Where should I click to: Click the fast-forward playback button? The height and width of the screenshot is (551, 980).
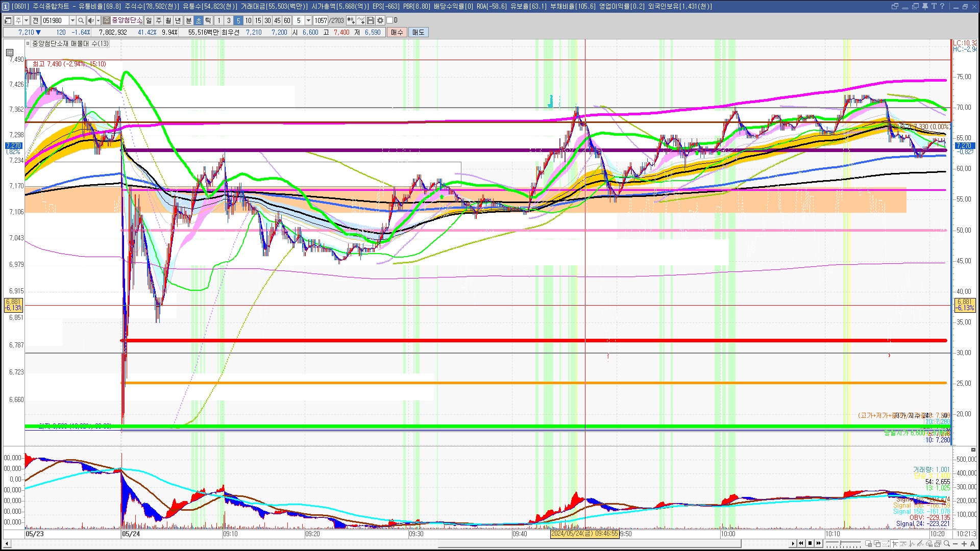pyautogui.click(x=819, y=543)
